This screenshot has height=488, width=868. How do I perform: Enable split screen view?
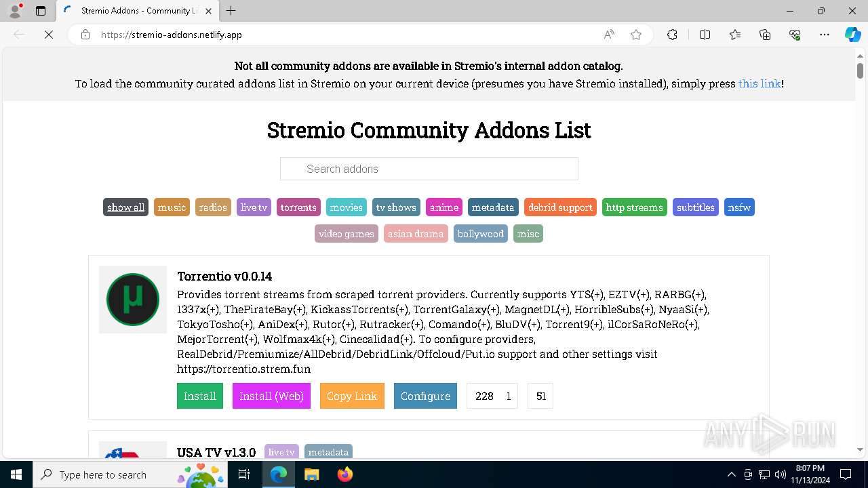[705, 35]
